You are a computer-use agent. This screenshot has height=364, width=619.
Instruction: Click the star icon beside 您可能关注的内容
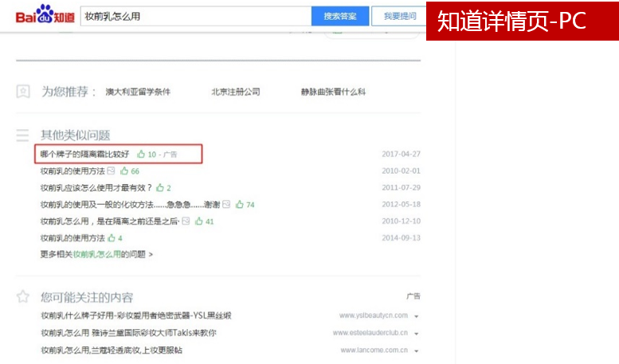pyautogui.click(x=23, y=296)
